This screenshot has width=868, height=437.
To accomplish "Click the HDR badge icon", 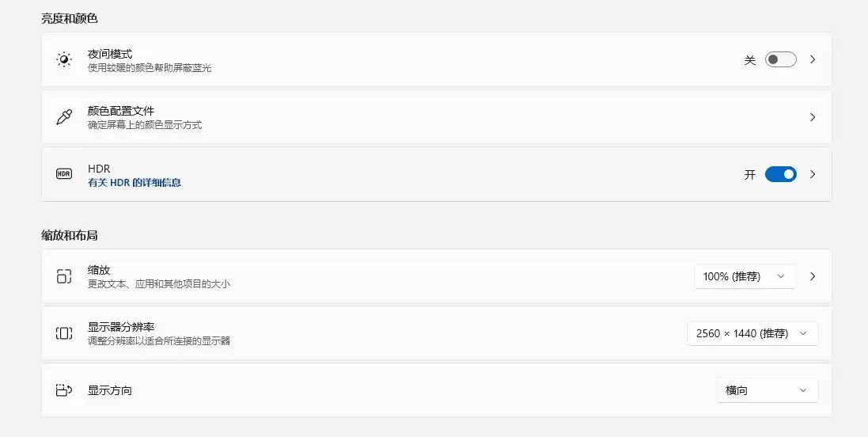I will click(x=64, y=174).
